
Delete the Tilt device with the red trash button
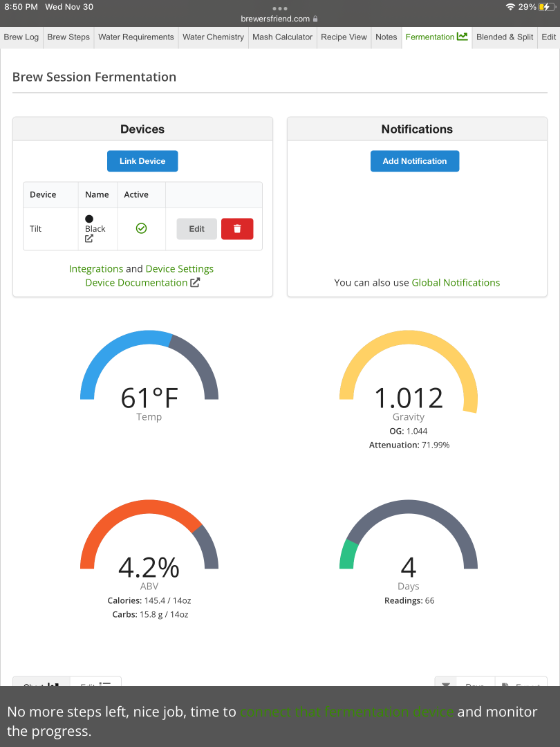pos(237,229)
